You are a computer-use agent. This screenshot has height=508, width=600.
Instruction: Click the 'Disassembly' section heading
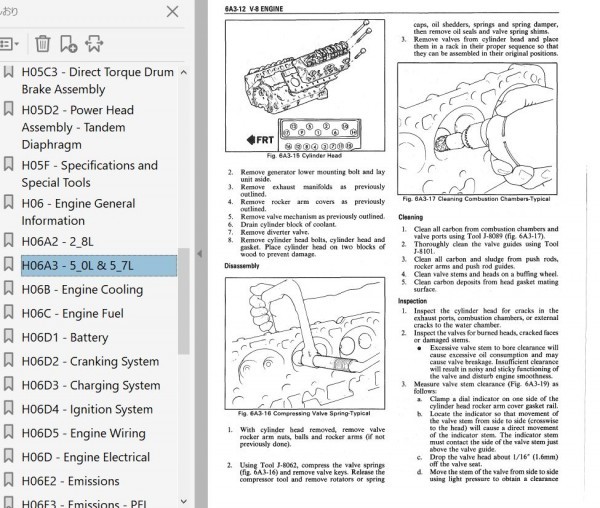pos(242,266)
